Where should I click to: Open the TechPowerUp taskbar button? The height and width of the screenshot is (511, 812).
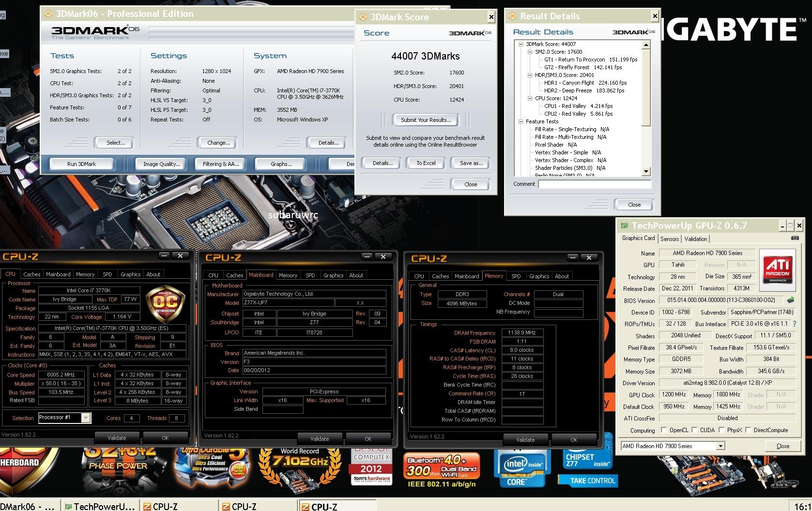tap(100, 506)
